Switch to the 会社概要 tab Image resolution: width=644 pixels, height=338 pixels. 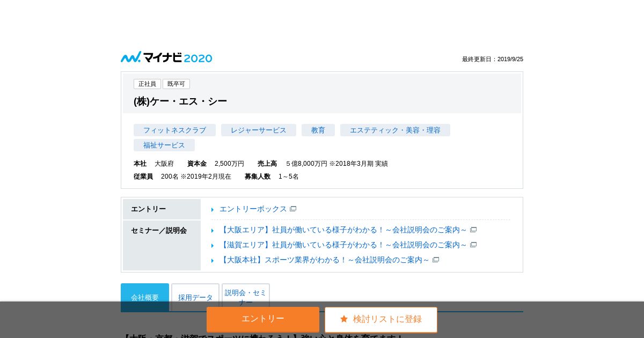coord(145,297)
